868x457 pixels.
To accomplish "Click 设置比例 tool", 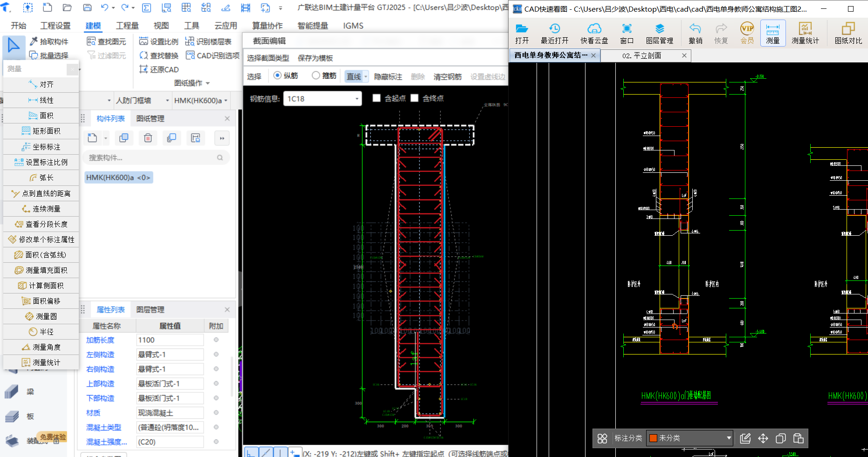I will click(x=159, y=41).
